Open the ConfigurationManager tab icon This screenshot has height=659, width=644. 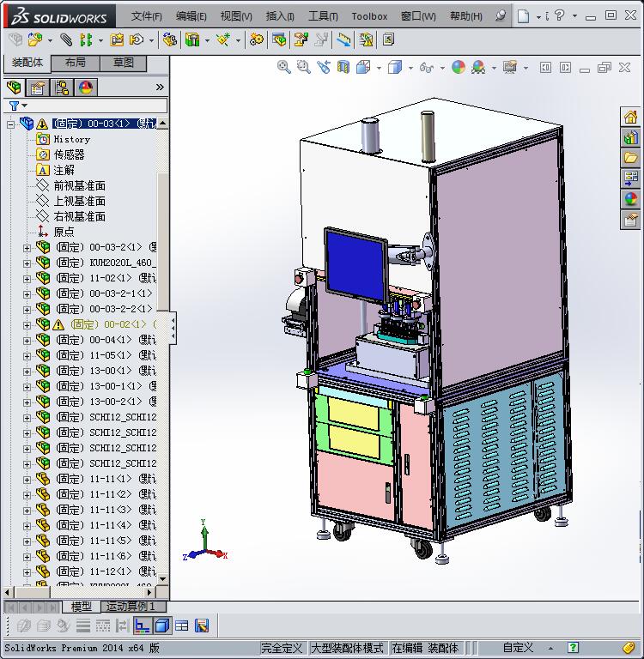pos(62,88)
